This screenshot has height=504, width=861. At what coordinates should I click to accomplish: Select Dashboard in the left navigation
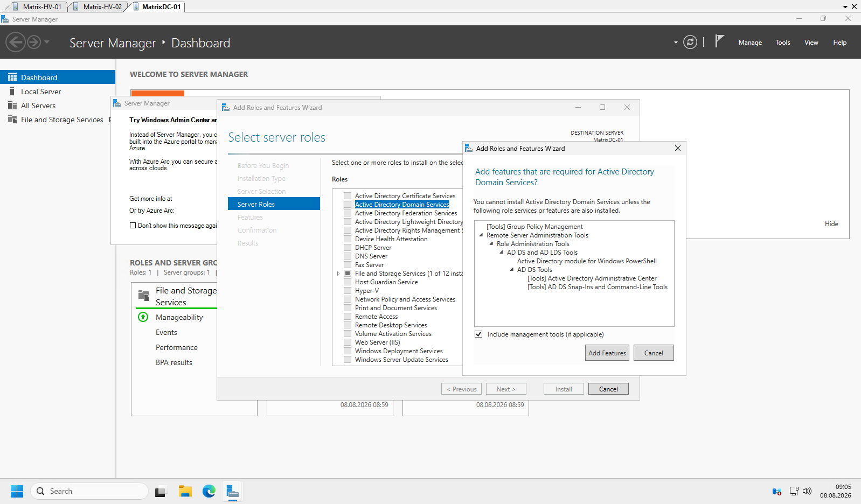pos(58,77)
